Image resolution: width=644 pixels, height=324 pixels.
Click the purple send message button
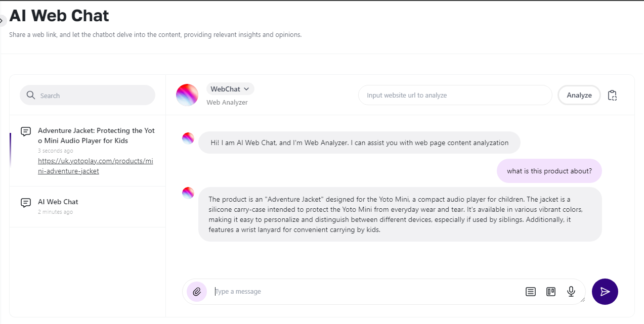pos(605,292)
